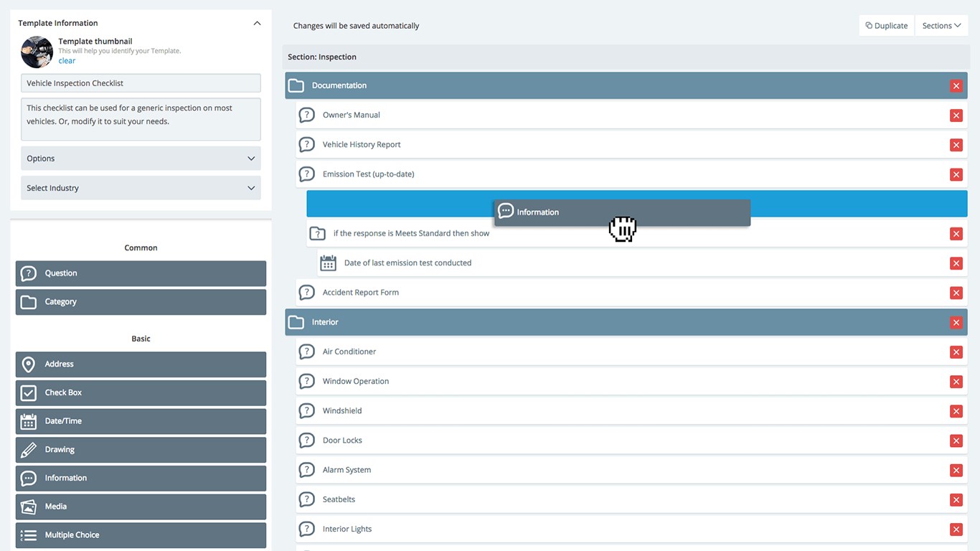Click the Question speech-bubble icon in Common
The image size is (980, 551).
click(x=29, y=273)
